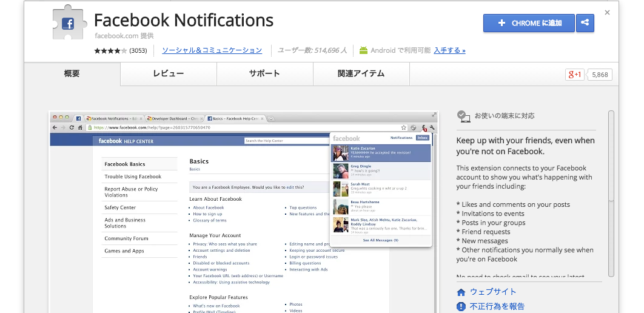Click Notifications in the Facebook popup

coord(401,138)
